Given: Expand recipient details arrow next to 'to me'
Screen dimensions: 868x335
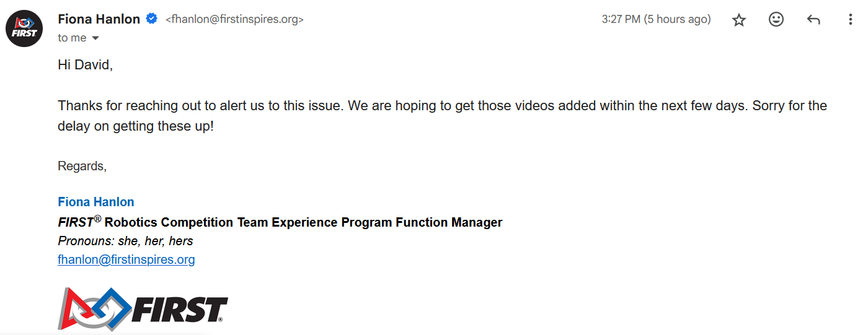Looking at the screenshot, I should point(95,38).
